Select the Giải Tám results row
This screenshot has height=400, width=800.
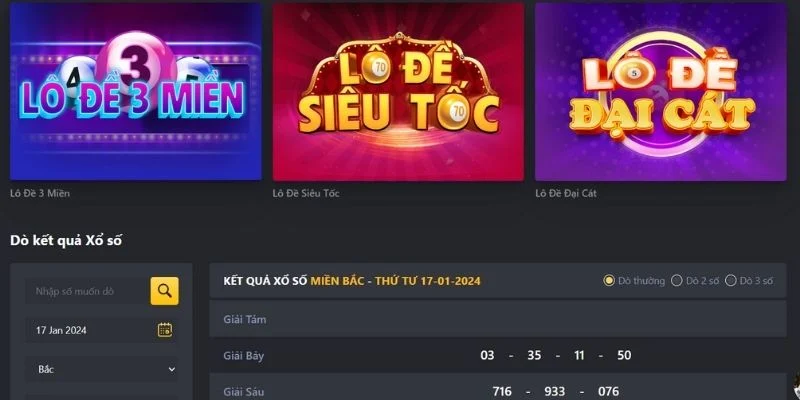pos(498,319)
